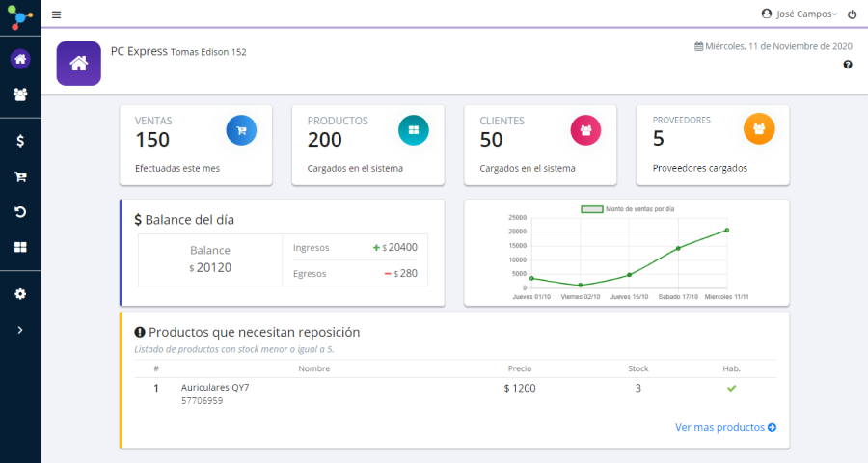This screenshot has width=868, height=463.
Task: Expand the sidebar with the chevron arrow
Action: [x=20, y=330]
